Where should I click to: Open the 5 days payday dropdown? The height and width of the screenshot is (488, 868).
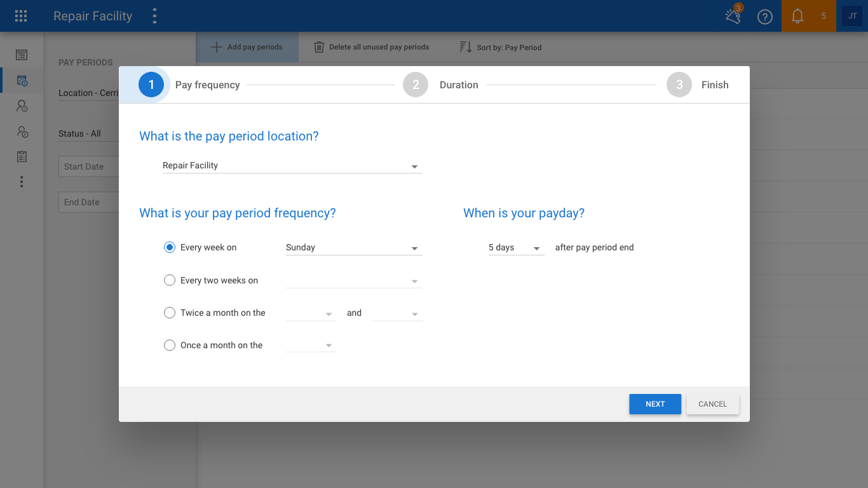pyautogui.click(x=516, y=248)
